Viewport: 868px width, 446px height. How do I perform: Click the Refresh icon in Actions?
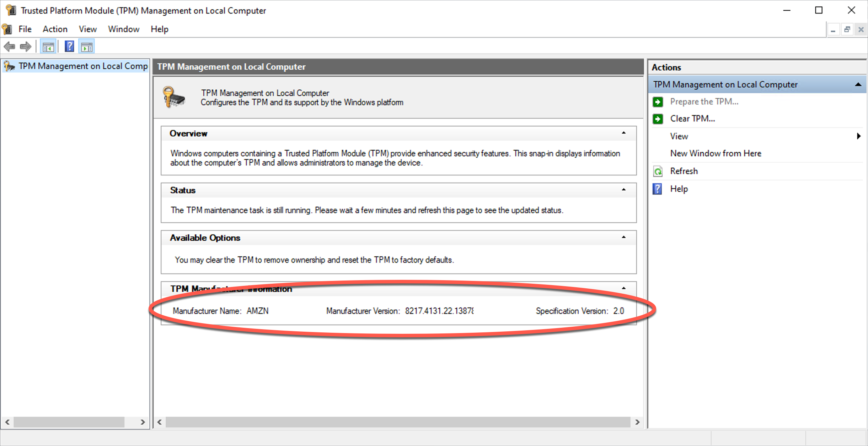(x=658, y=171)
